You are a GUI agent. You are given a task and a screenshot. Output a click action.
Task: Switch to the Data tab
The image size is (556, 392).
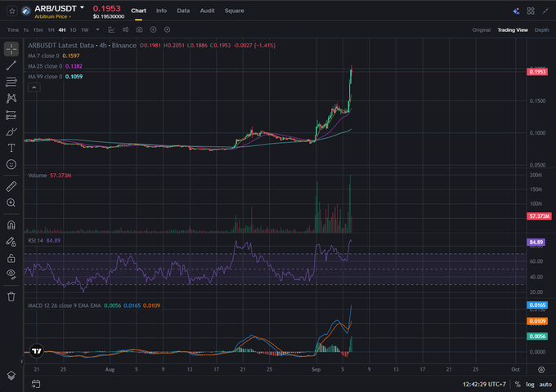183,11
